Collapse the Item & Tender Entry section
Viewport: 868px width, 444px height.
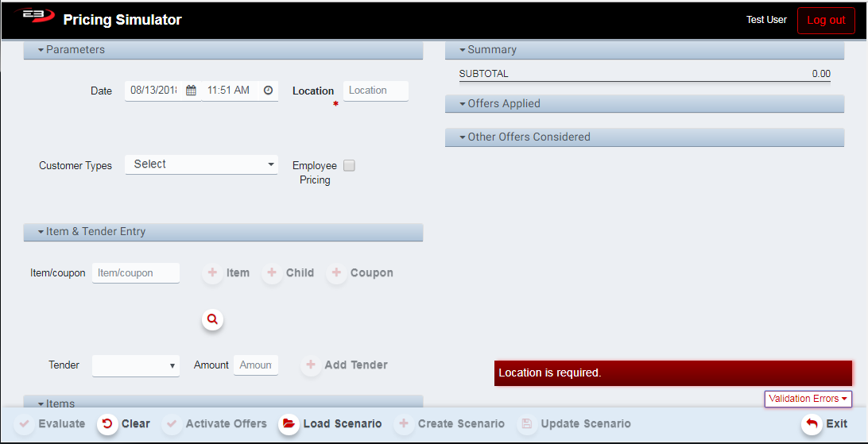click(x=91, y=232)
